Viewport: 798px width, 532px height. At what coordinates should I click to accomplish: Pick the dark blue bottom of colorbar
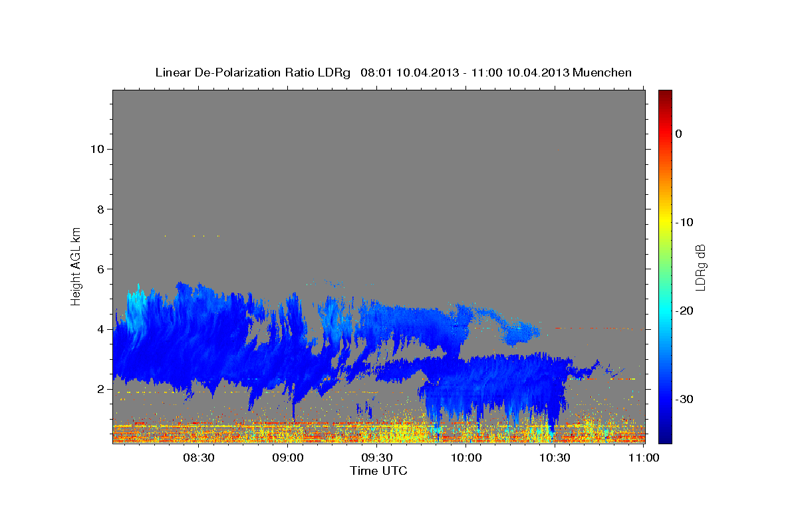(665, 438)
